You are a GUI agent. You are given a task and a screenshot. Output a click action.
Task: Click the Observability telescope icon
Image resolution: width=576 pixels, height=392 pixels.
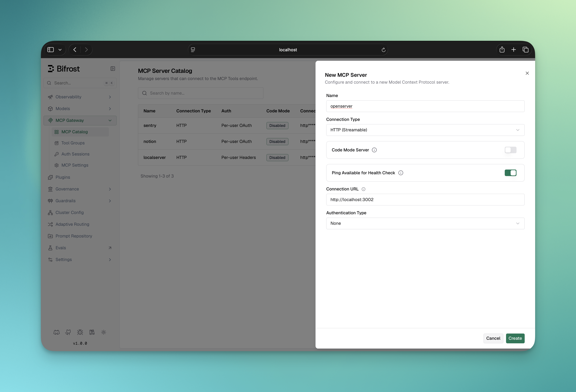50,97
